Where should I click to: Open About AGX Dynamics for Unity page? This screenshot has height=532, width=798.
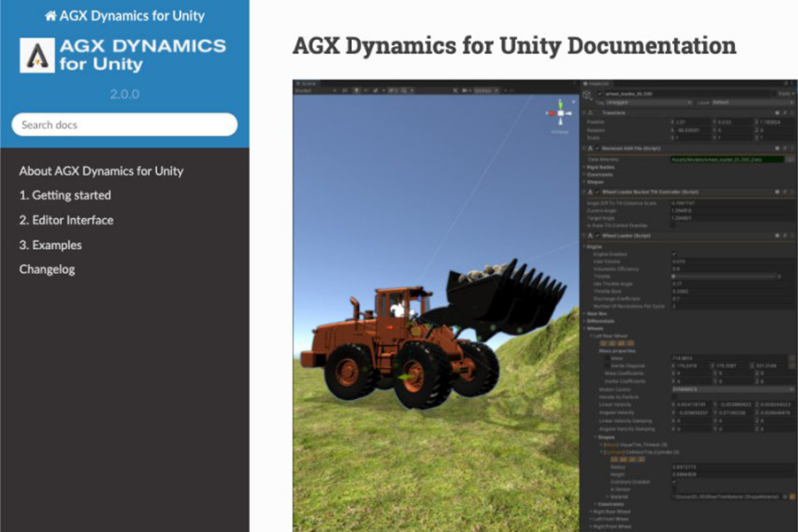pyautogui.click(x=101, y=171)
